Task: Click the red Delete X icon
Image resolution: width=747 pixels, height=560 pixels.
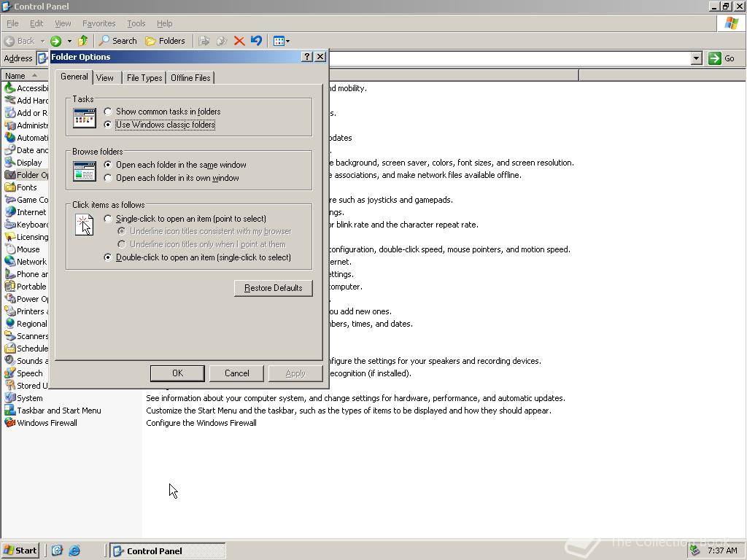Action: click(239, 41)
